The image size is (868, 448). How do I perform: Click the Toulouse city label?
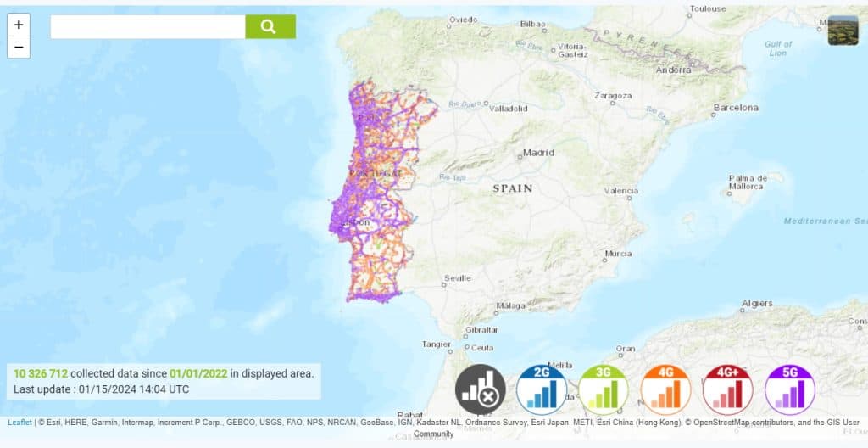tap(708, 8)
